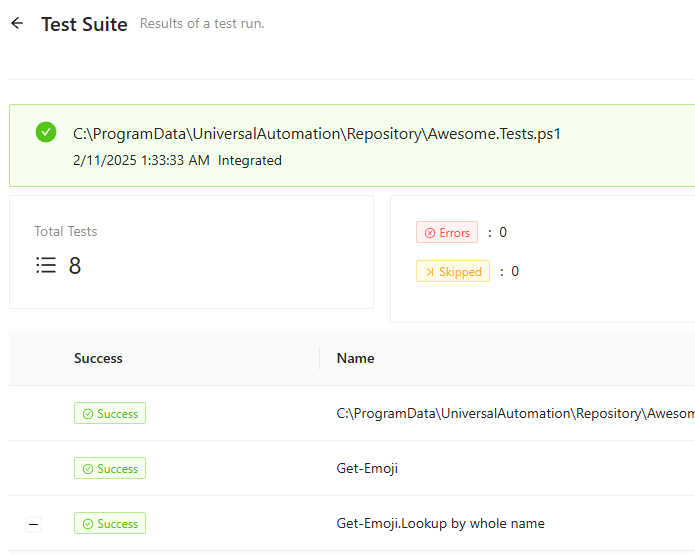Viewport: 695px width, 554px height.
Task: Select the Get-Emoji test name
Action: [x=367, y=468]
